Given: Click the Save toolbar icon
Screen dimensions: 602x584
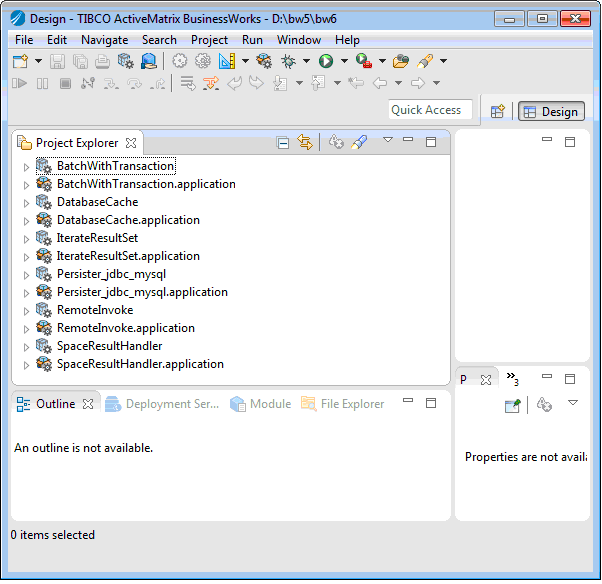Looking at the screenshot, I should 58,61.
